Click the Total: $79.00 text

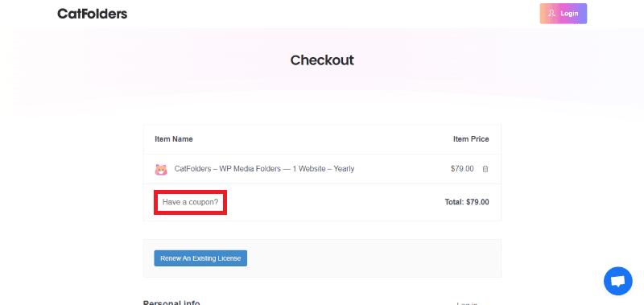pyautogui.click(x=467, y=202)
